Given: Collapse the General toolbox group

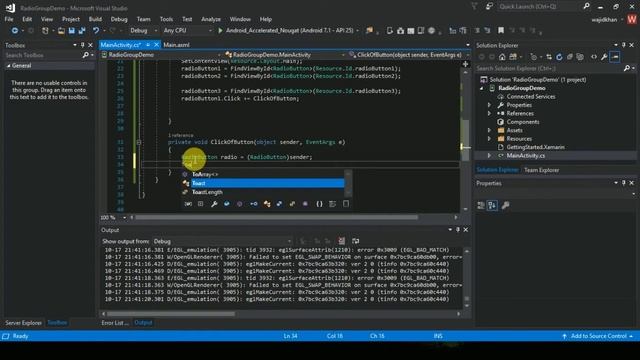Looking at the screenshot, I should tap(9, 65).
